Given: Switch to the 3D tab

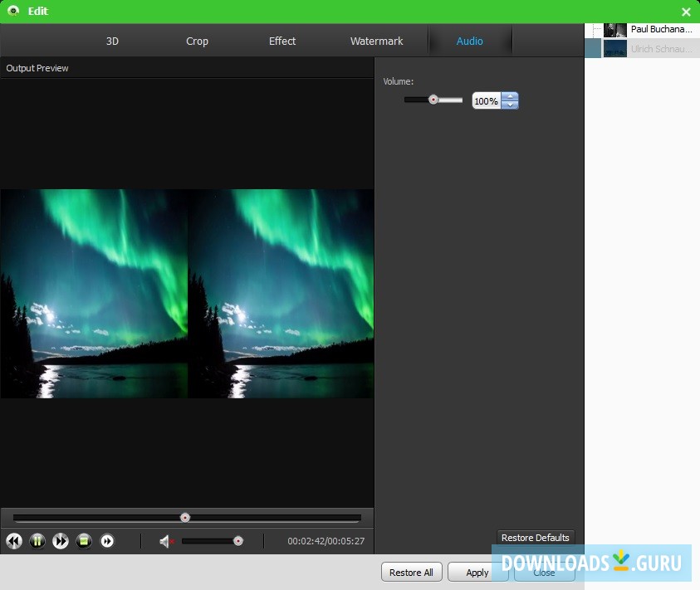Looking at the screenshot, I should point(112,41).
